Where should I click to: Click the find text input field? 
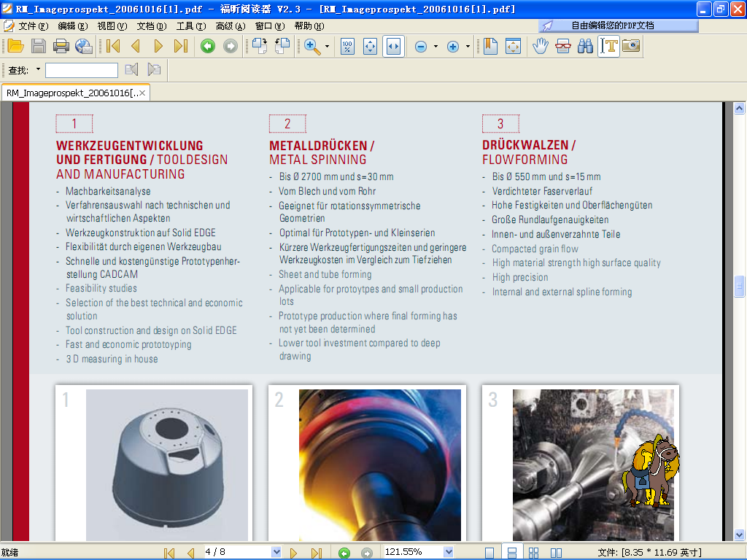pos(82,70)
